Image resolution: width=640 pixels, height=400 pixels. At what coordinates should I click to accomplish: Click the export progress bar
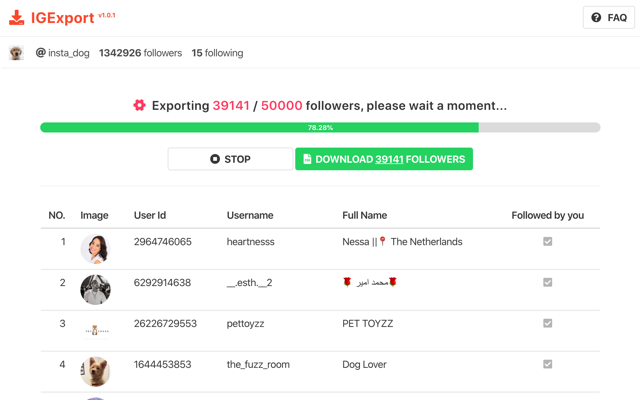320,128
